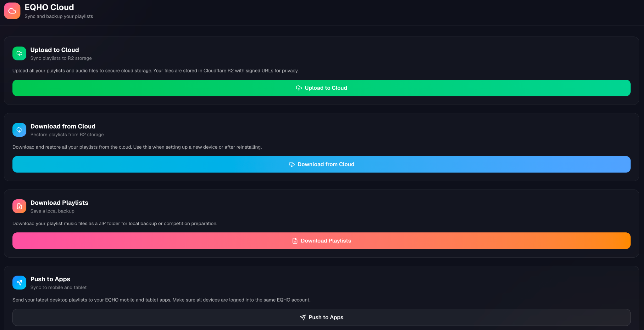Click the description about setting up a new device
Screen dimensions: 644x330
coord(137,147)
